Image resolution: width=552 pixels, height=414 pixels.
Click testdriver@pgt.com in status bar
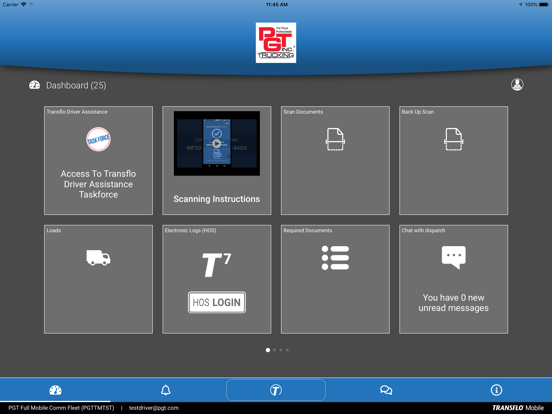[154, 408]
